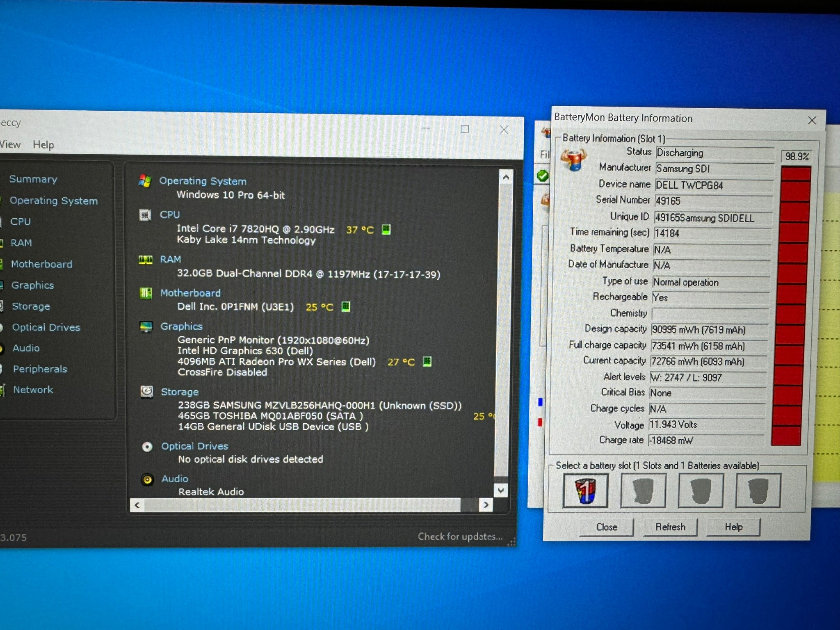The image size is (840, 630).
Task: Click the Refresh button in BatteryMon dialog
Action: [670, 527]
